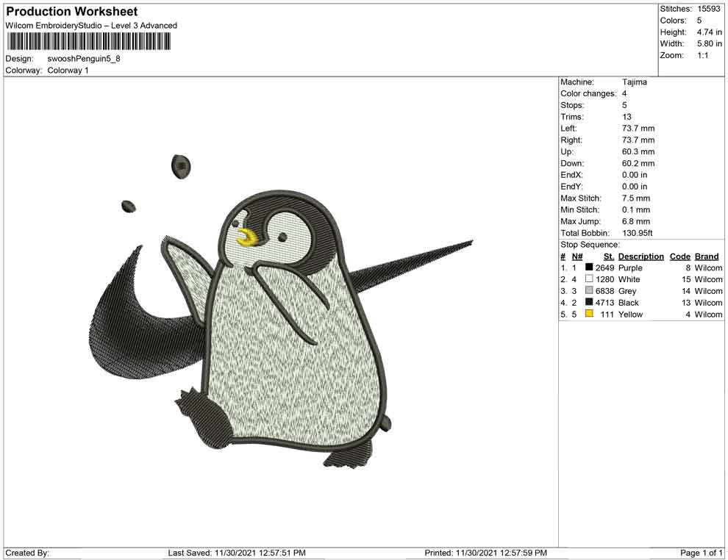Click the Stitches value 15593
The height and width of the screenshot is (560, 728).
(x=708, y=9)
